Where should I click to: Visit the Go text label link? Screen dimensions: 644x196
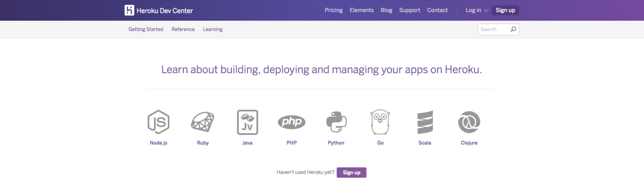380,143
